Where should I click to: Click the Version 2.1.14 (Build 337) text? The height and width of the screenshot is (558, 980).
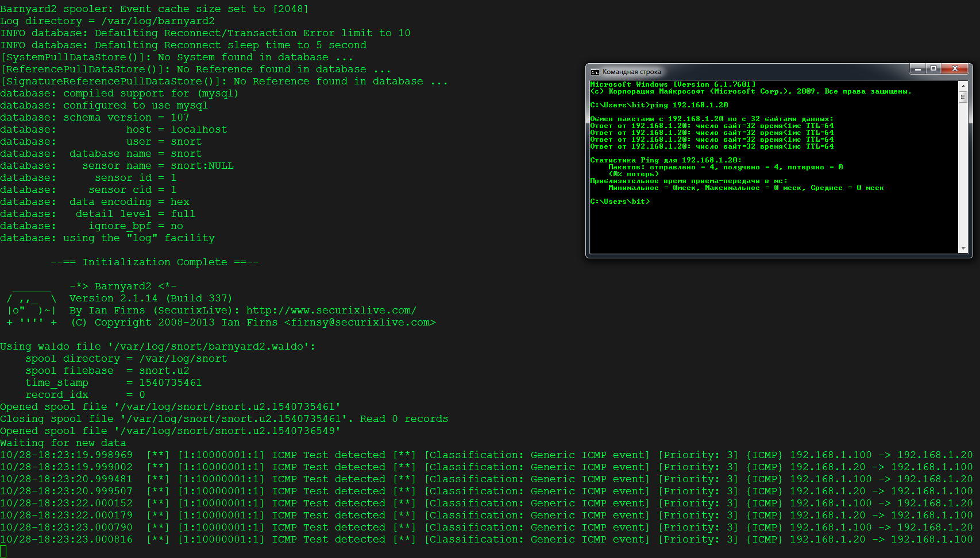tap(151, 299)
